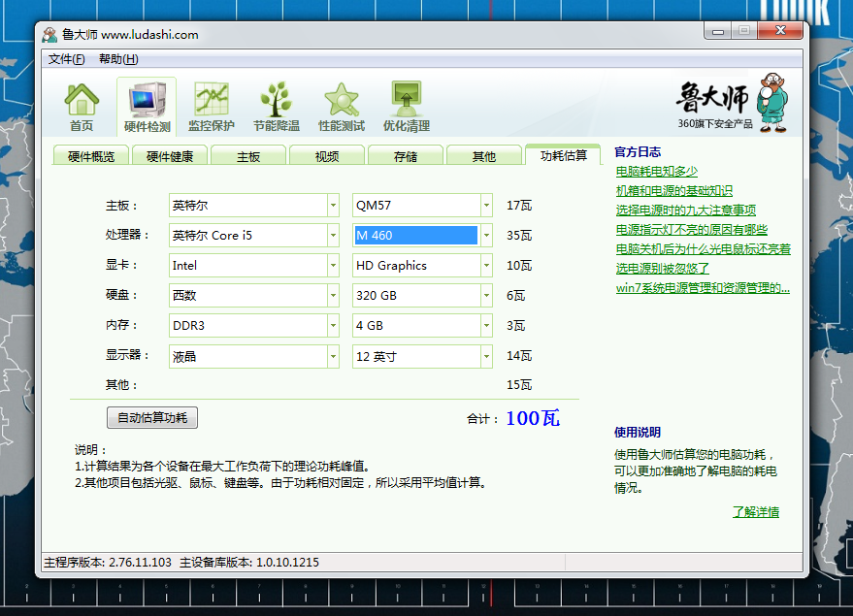Open the win7系统电源管理和资源管理的... link

pyautogui.click(x=703, y=287)
